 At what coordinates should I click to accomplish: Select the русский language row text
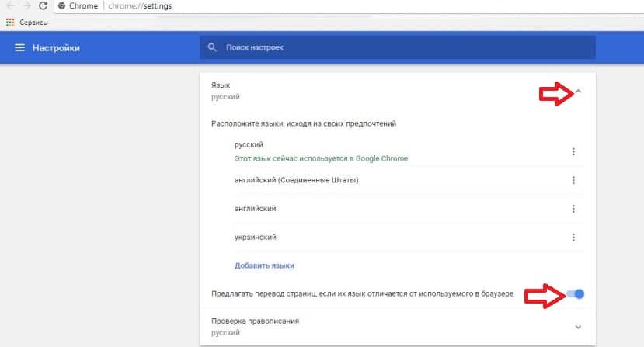(249, 144)
